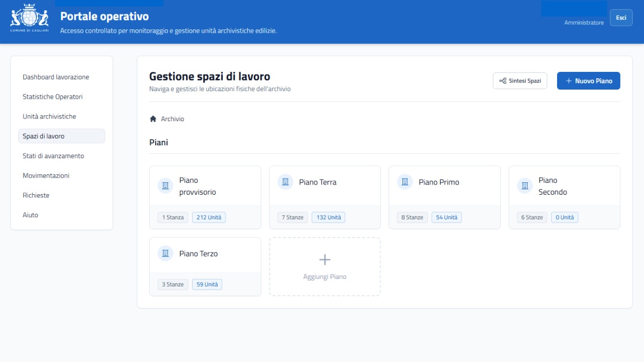The height and width of the screenshot is (362, 644).
Task: Click the Piani section heading
Action: (158, 143)
